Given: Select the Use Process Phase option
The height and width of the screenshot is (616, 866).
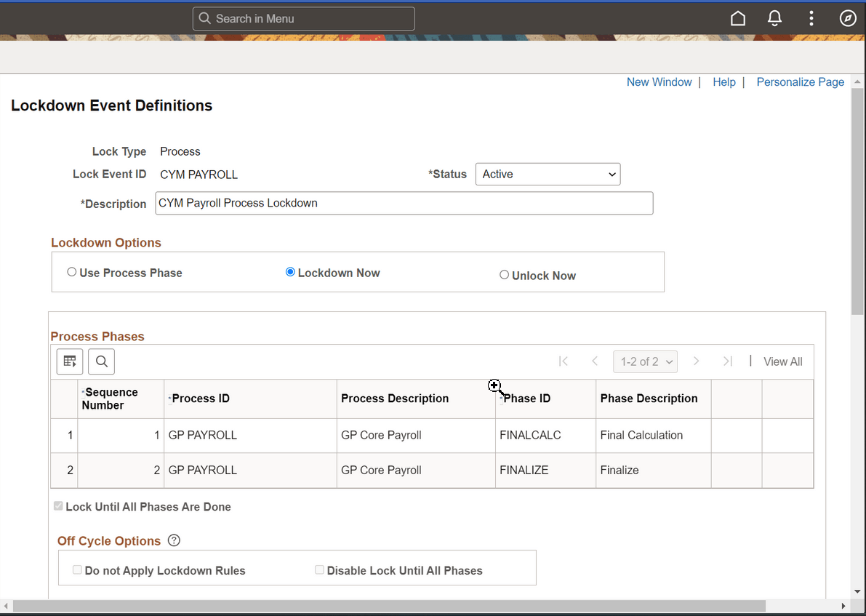Looking at the screenshot, I should pyautogui.click(x=71, y=271).
